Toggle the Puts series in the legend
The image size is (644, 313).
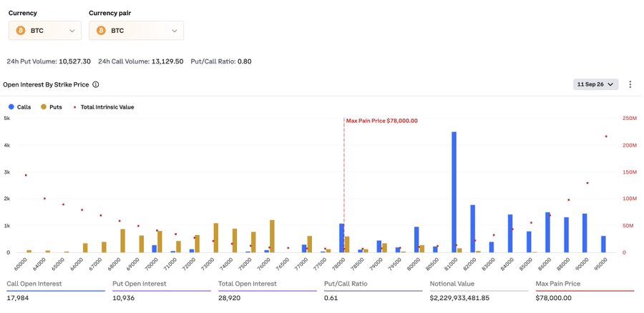(x=51, y=107)
